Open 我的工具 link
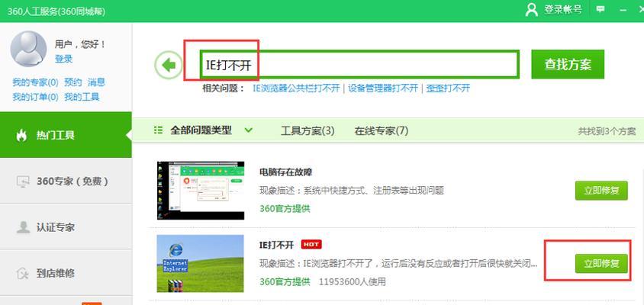Image resolution: width=644 pixels, height=305 pixels. (82, 98)
